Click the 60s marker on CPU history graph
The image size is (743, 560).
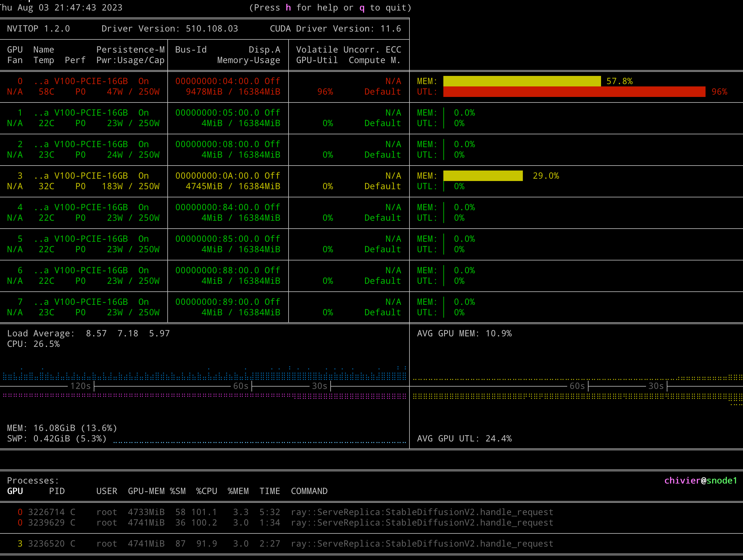click(x=241, y=386)
